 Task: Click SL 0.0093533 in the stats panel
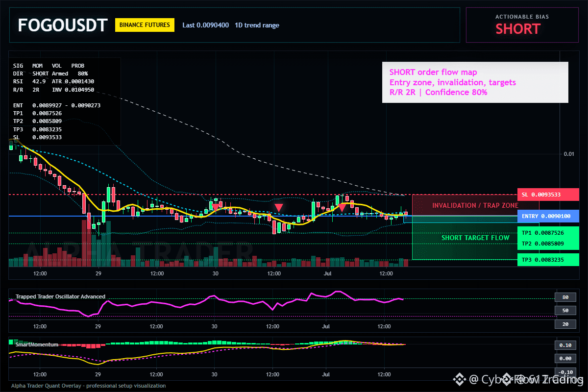pyautogui.click(x=37, y=137)
